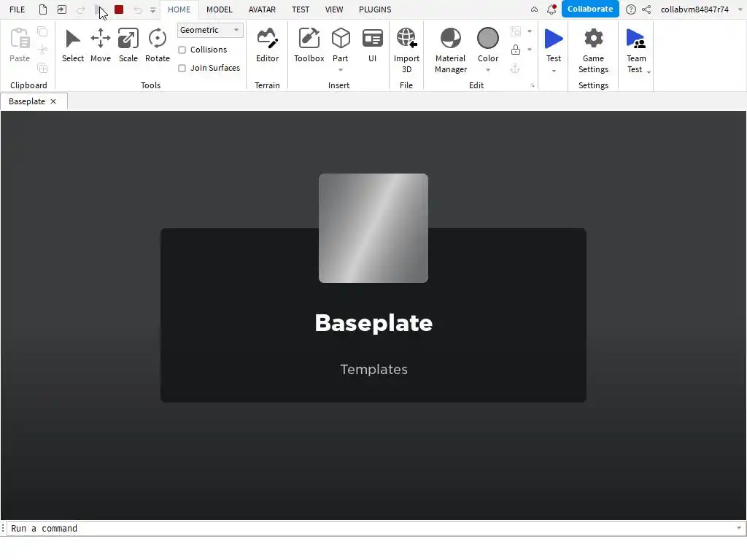Open the notifications bell
Viewport: 747px width, 560px height.
(551, 9)
